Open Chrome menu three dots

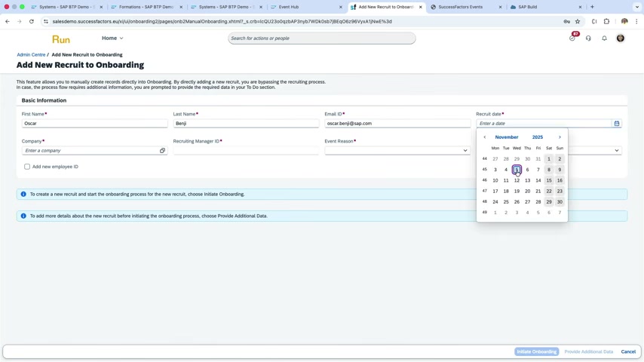pos(636,21)
